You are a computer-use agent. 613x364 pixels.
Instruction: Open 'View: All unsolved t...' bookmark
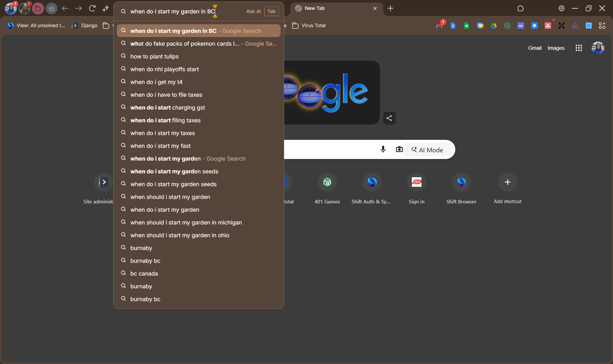(36, 26)
